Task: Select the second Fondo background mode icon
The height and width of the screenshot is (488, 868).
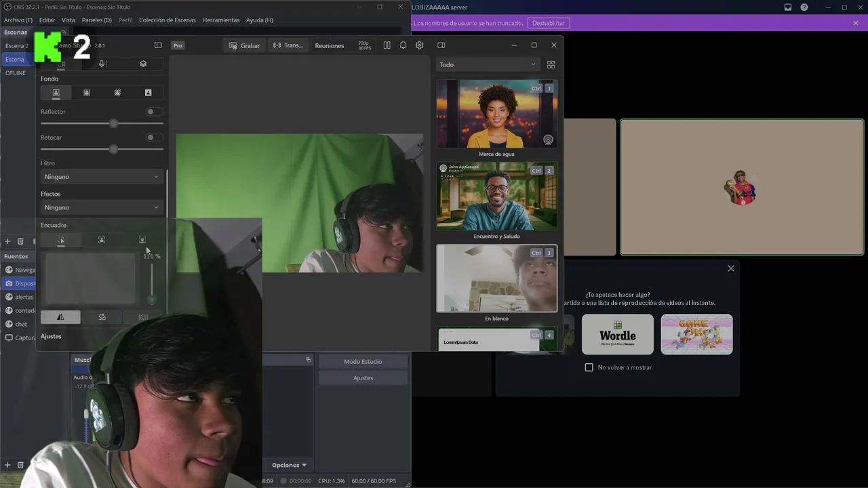Action: point(87,92)
